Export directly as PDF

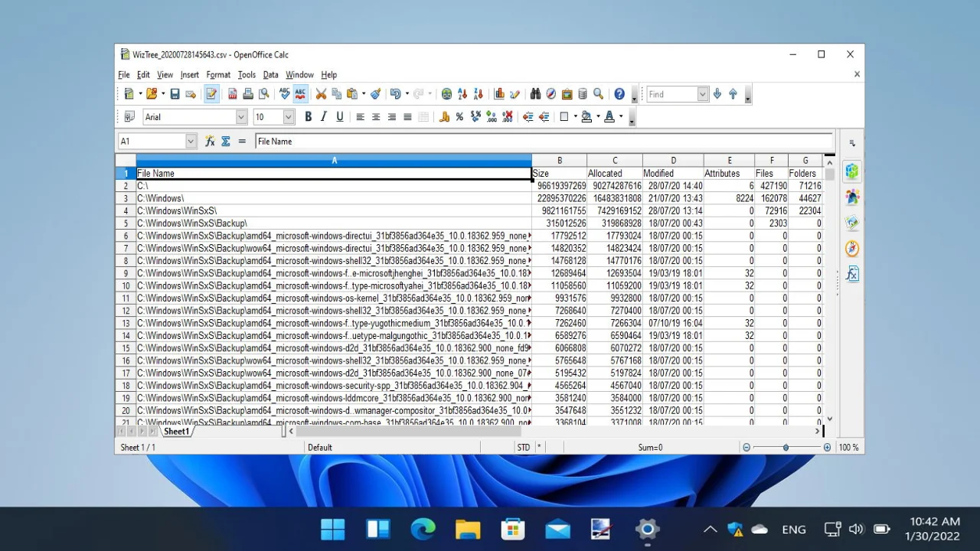[233, 94]
